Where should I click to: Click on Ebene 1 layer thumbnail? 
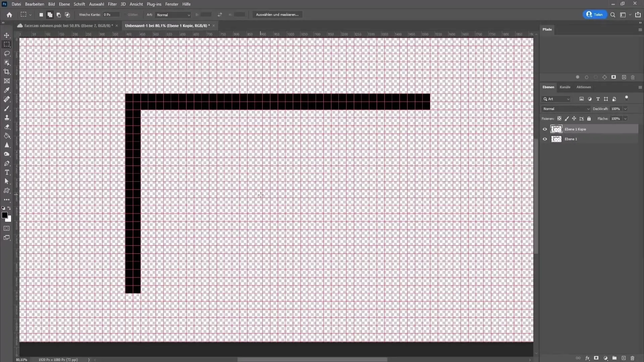556,139
